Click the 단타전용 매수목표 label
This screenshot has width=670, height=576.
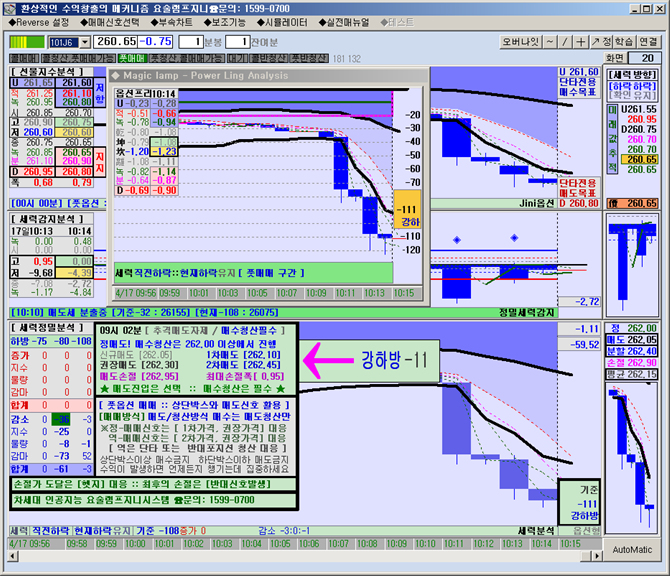[x=578, y=87]
